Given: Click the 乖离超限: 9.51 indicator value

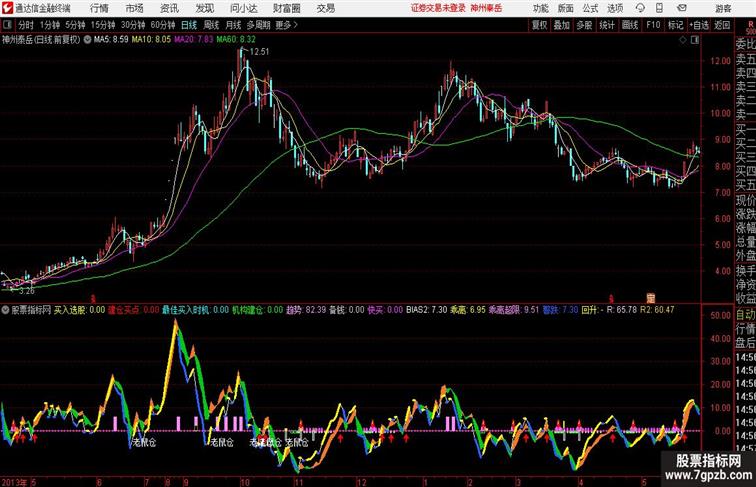Looking at the screenshot, I should click(x=513, y=310).
